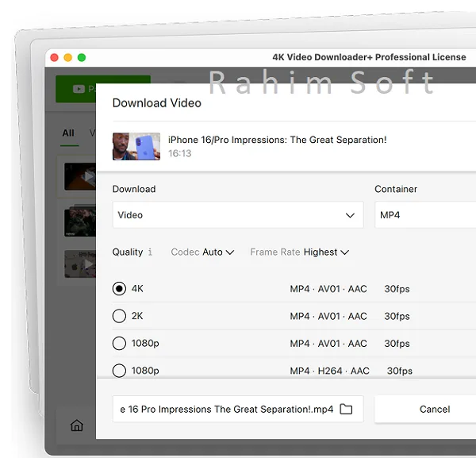Click the 'MP4 · H264 · AAC' format text
Viewport: 476px width, 458px height.
[x=330, y=371]
